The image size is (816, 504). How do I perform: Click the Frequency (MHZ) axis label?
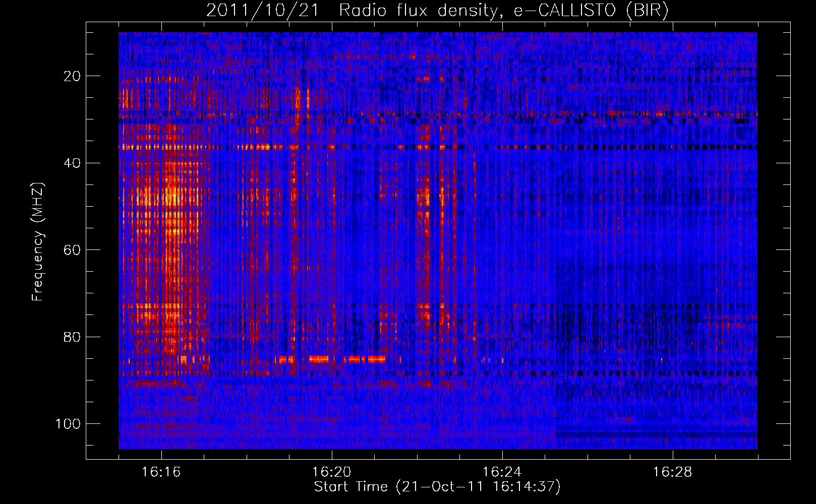[x=38, y=242]
